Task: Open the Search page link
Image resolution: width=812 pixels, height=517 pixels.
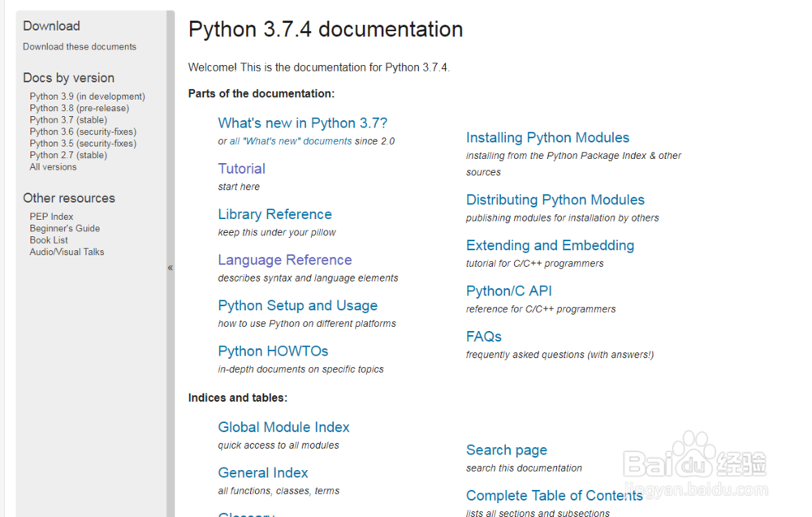Action: pyautogui.click(x=506, y=450)
